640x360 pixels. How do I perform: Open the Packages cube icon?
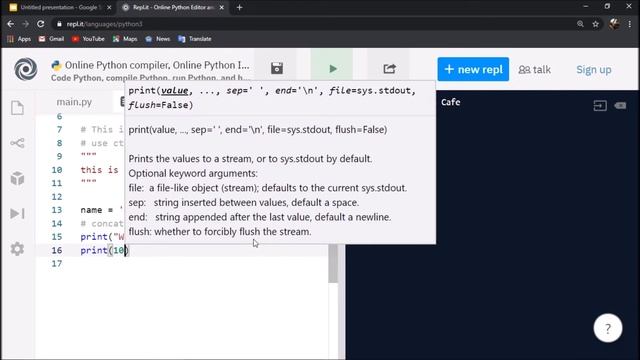17,178
